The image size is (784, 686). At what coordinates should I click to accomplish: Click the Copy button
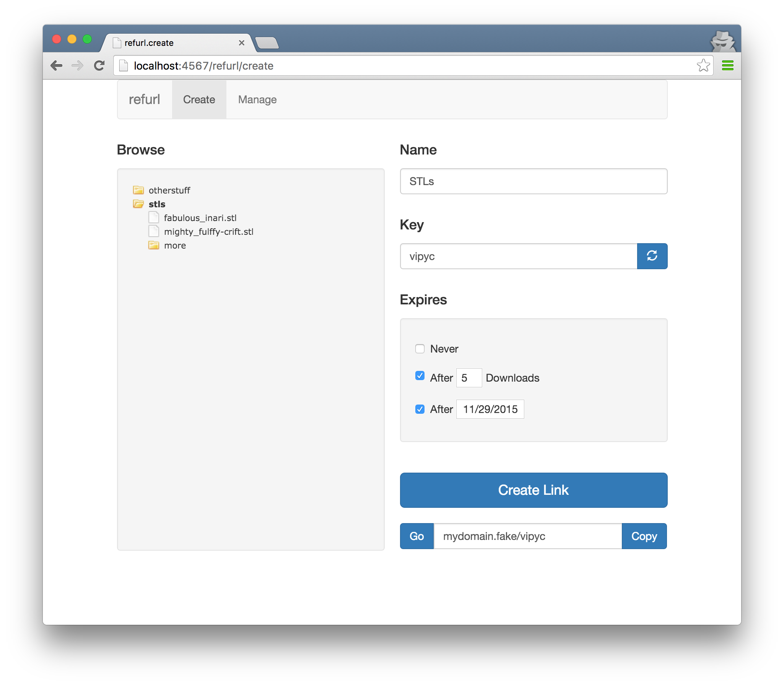tap(644, 536)
